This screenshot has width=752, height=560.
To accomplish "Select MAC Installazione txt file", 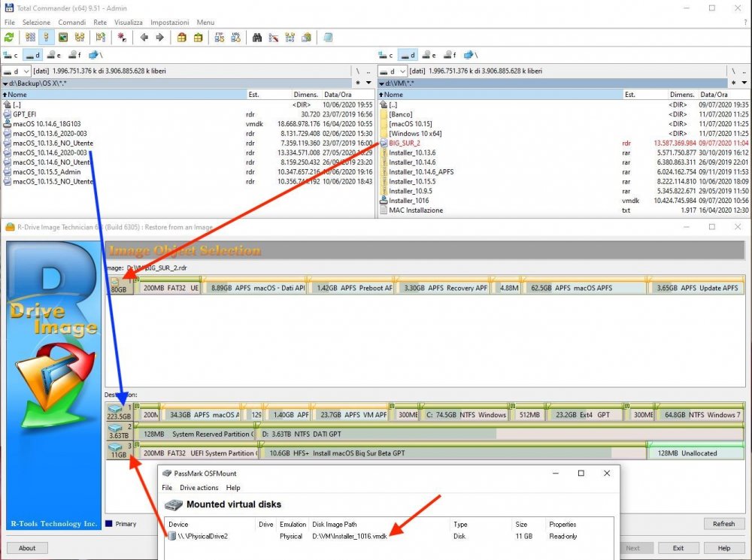I will tap(564, 210).
